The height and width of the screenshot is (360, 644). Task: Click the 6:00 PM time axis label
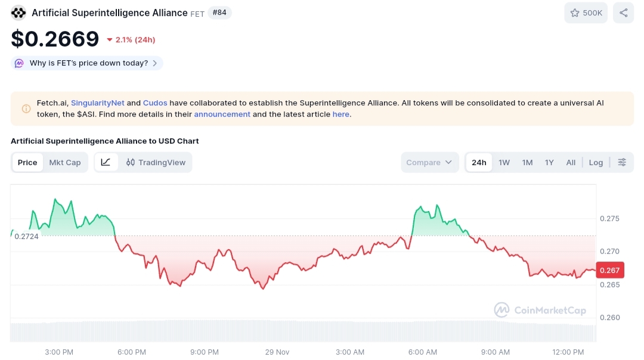click(131, 352)
